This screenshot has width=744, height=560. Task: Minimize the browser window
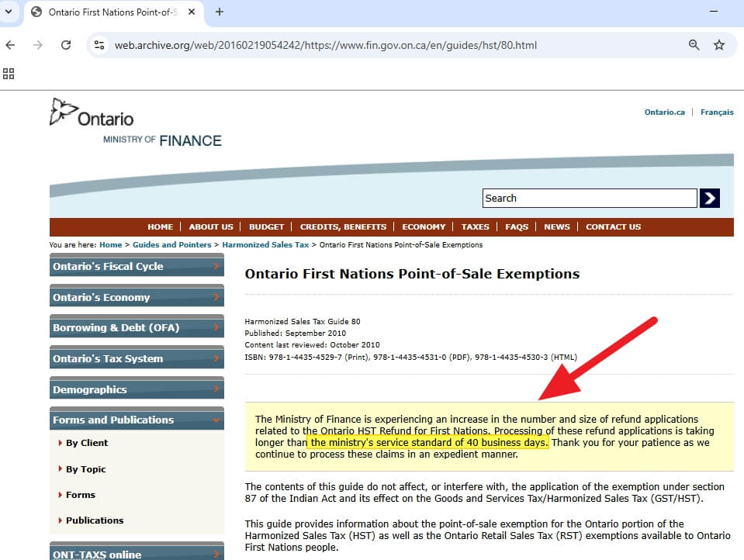pyautogui.click(x=714, y=12)
